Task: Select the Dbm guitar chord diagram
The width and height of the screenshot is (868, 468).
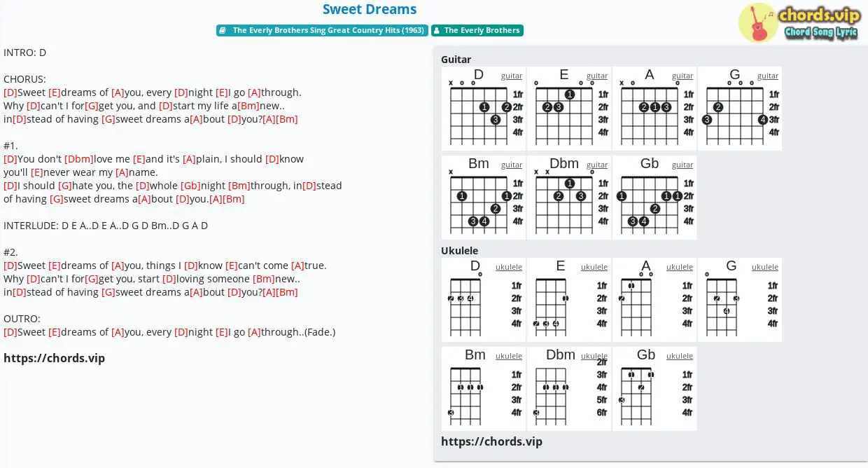Action: [x=569, y=198]
